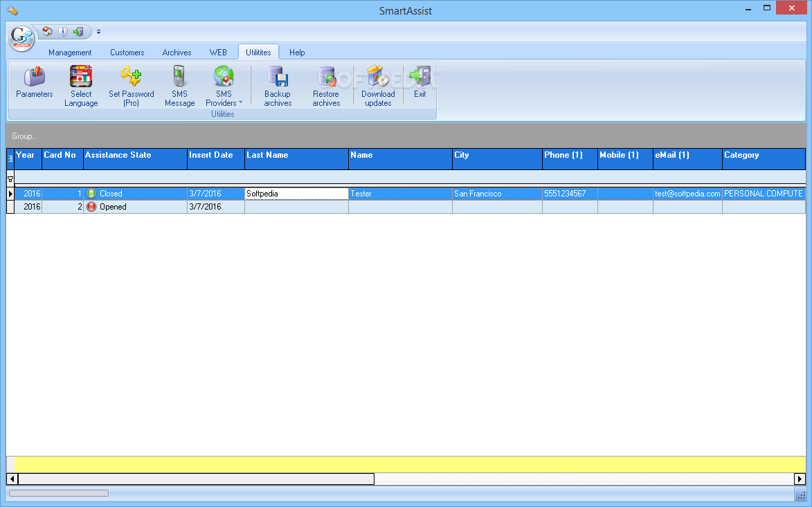This screenshot has width=812, height=507.
Task: Sort by eMail (1) column header
Action: click(687, 159)
